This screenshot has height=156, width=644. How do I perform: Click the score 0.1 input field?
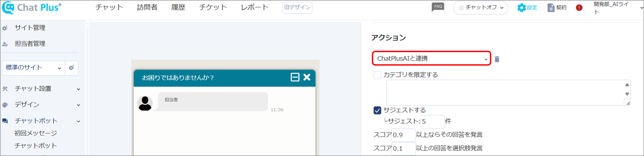coord(403,148)
